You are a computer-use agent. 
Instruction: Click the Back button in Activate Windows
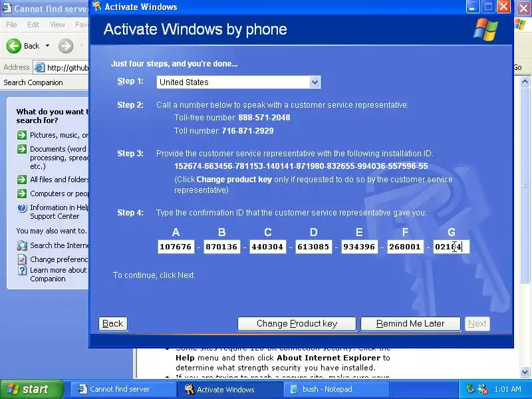[x=113, y=324]
